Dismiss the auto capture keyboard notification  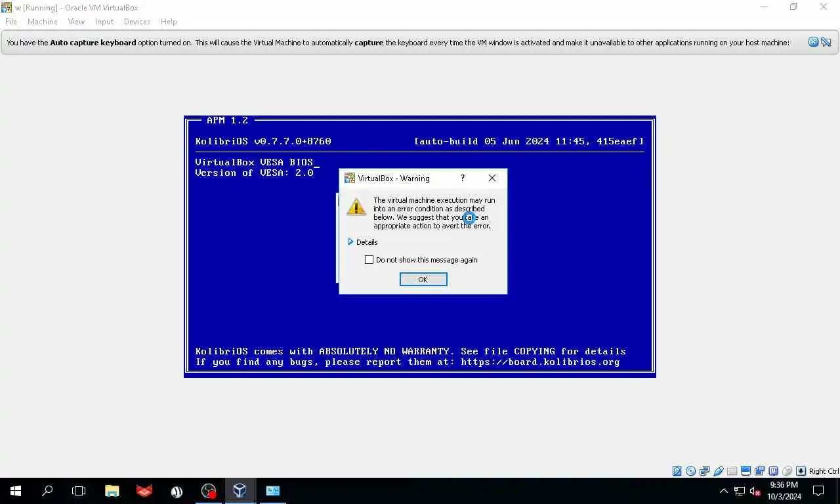(813, 42)
